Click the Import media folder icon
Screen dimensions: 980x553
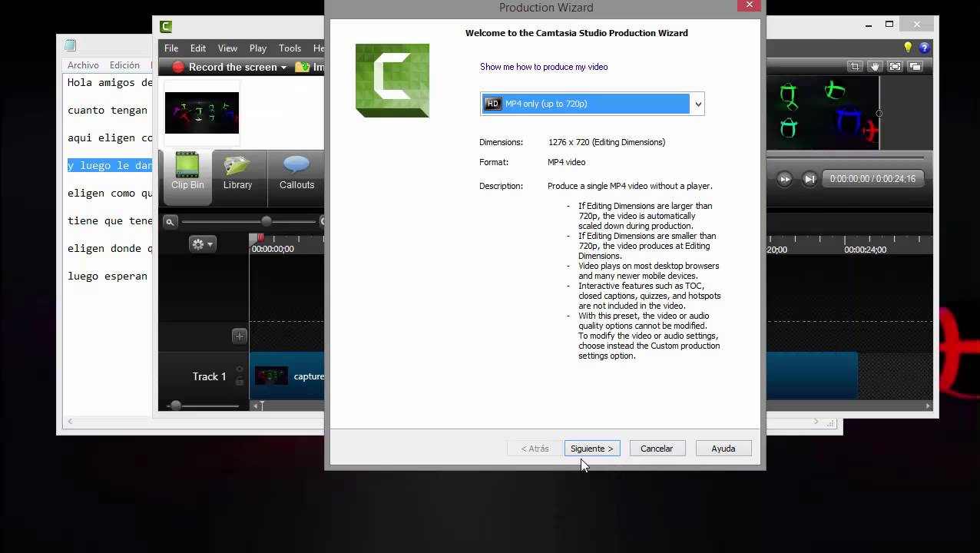click(x=302, y=67)
